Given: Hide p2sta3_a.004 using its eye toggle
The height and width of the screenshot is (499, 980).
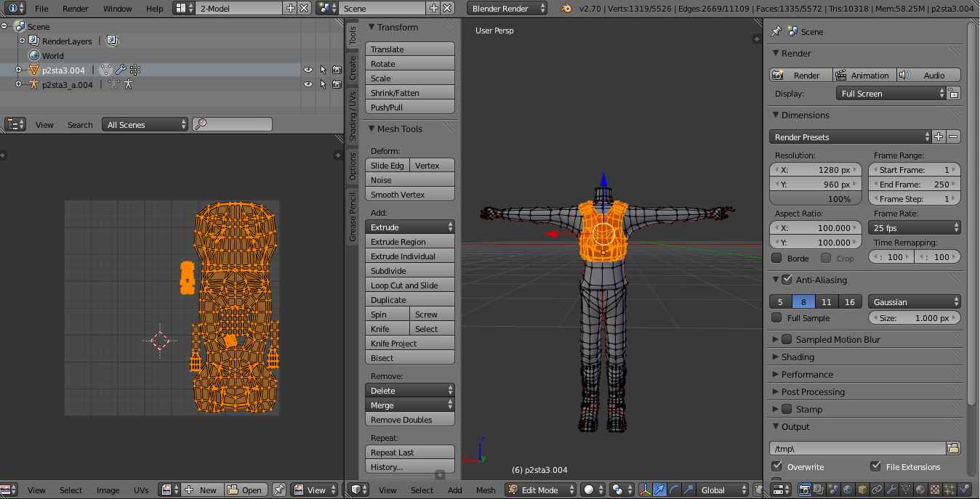Looking at the screenshot, I should pos(308,84).
